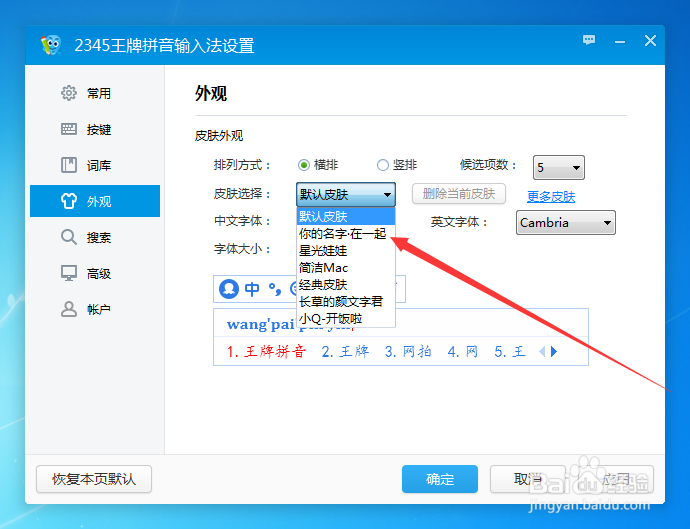Open the 更多皮肤 link

tap(551, 196)
